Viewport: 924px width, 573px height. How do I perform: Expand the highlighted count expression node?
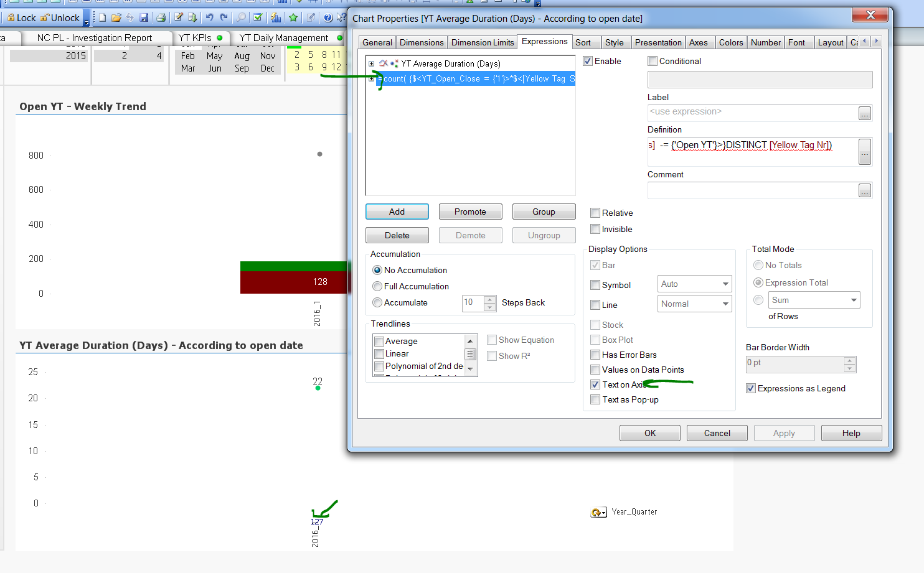pyautogui.click(x=372, y=79)
